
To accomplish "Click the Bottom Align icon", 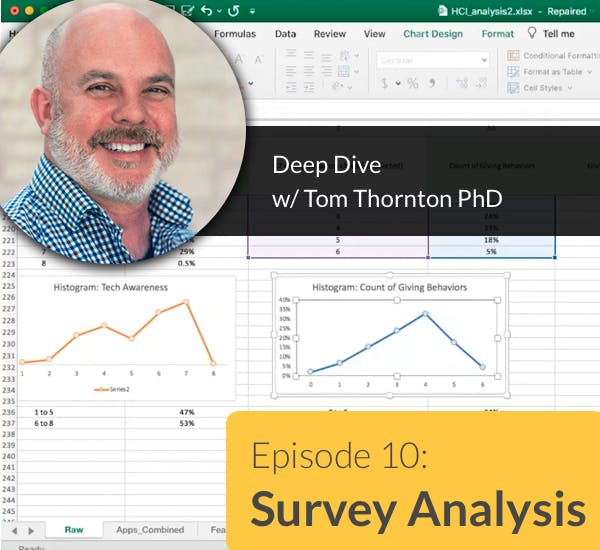I will click(x=326, y=58).
